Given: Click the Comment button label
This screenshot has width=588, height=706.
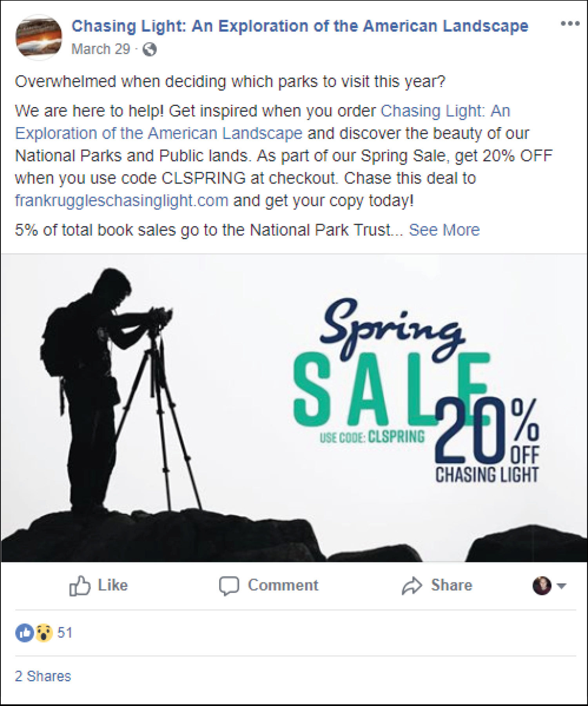Looking at the screenshot, I should [x=283, y=585].
